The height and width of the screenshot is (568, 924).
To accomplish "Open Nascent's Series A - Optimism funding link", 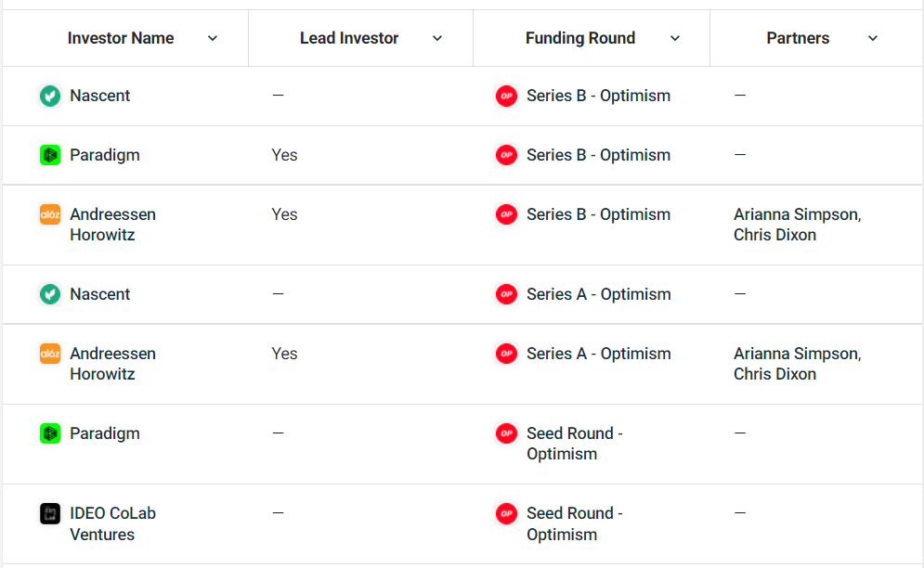I will pyautogui.click(x=598, y=294).
